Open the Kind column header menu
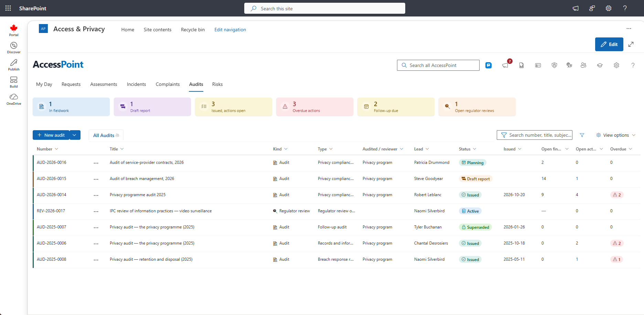Image resolution: width=644 pixels, height=315 pixels. coord(280,149)
